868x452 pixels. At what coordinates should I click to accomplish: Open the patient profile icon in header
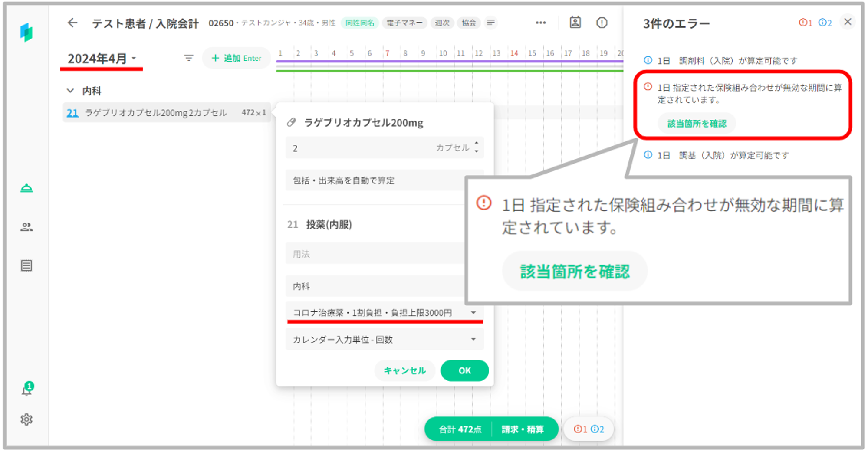point(575,23)
